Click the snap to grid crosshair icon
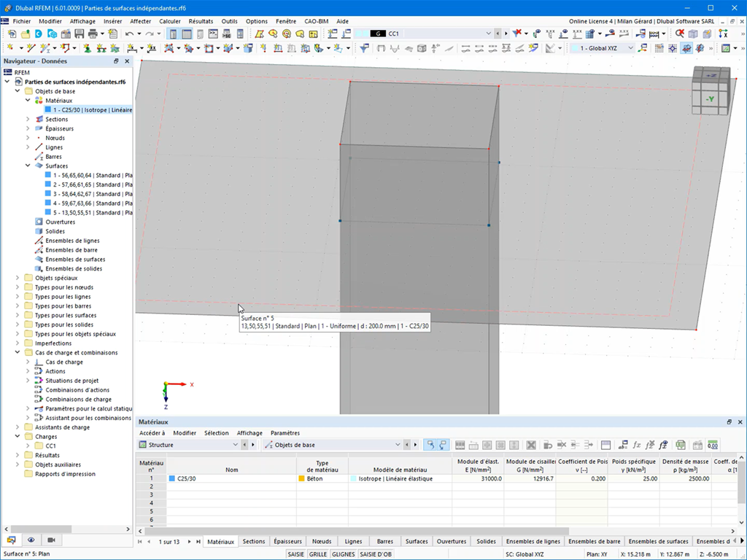The height and width of the screenshot is (560, 747). pyautogui.click(x=672, y=48)
